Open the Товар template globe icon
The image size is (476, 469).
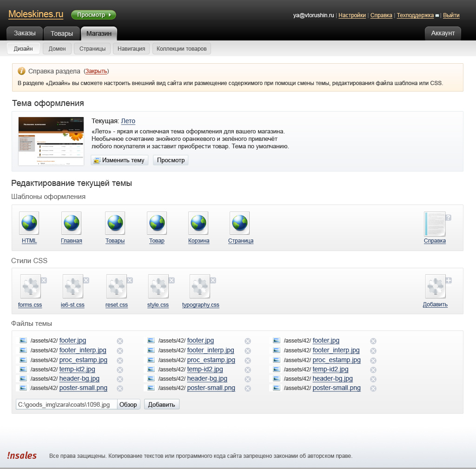pos(157,223)
